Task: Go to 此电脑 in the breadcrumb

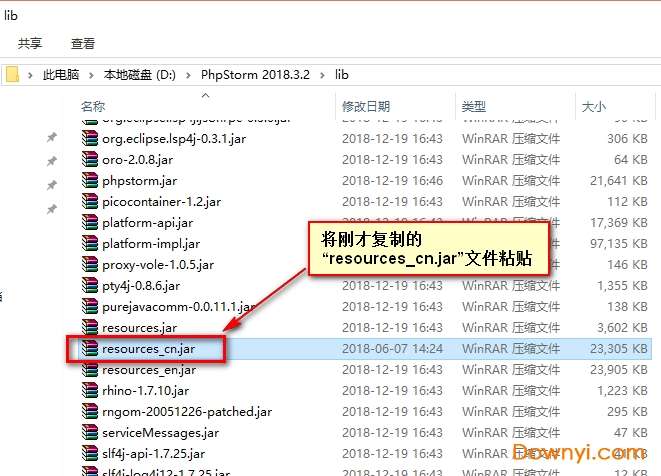Action: pyautogui.click(x=61, y=75)
